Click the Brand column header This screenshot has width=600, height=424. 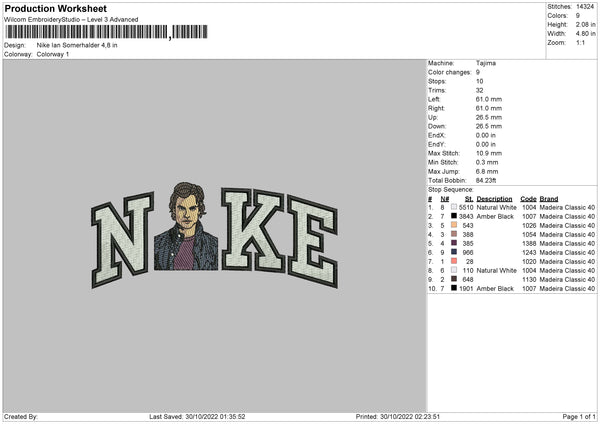[x=549, y=199]
